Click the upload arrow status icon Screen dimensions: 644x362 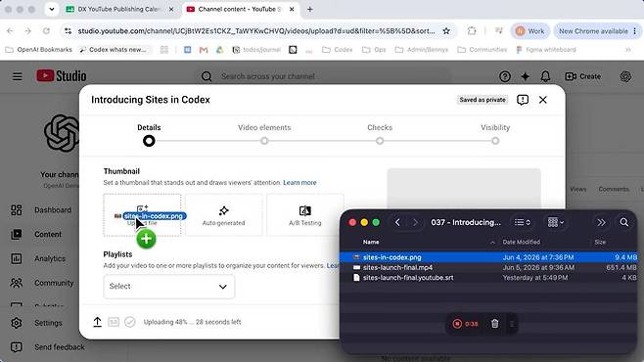[97, 322]
